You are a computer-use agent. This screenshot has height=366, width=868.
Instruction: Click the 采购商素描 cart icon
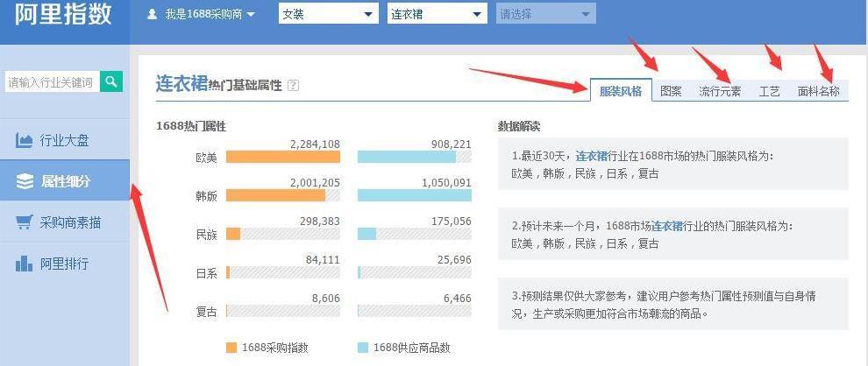tap(24, 222)
